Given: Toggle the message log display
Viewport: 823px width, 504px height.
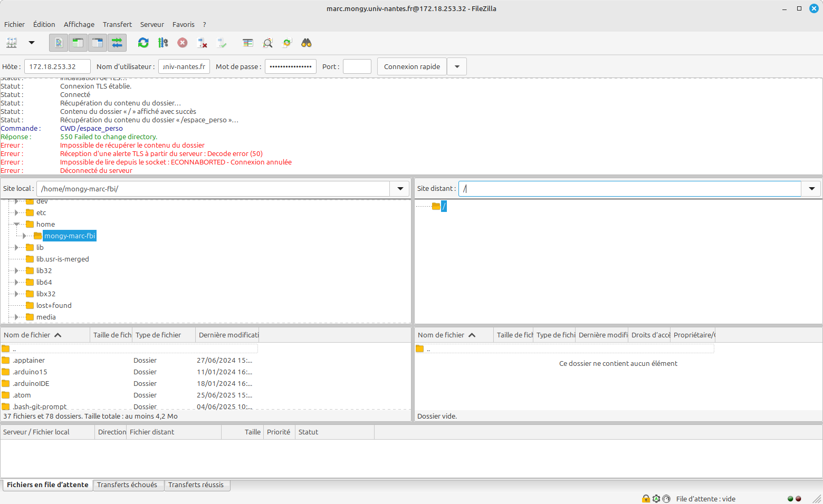Looking at the screenshot, I should click(58, 43).
